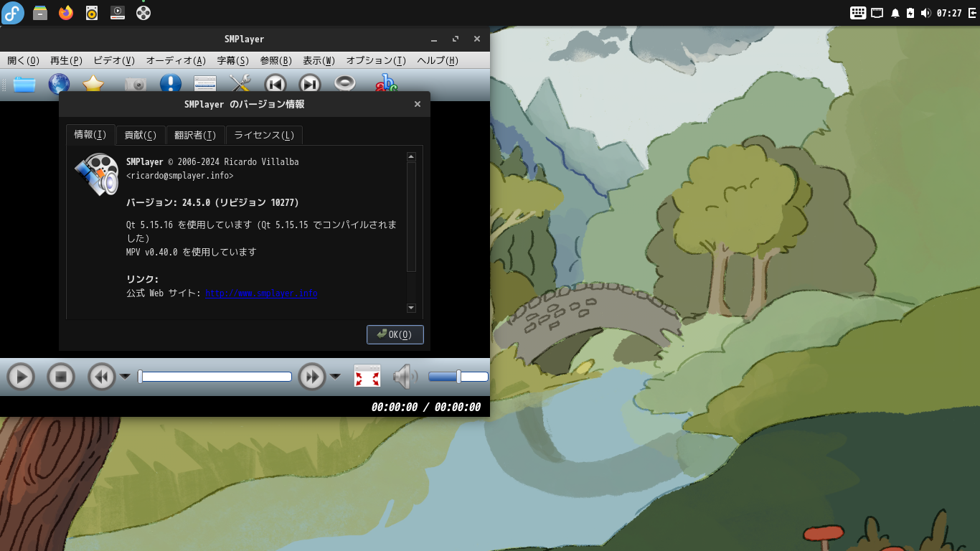Open favorites with the star toolbar icon
The height and width of the screenshot is (551, 980).
(x=93, y=85)
